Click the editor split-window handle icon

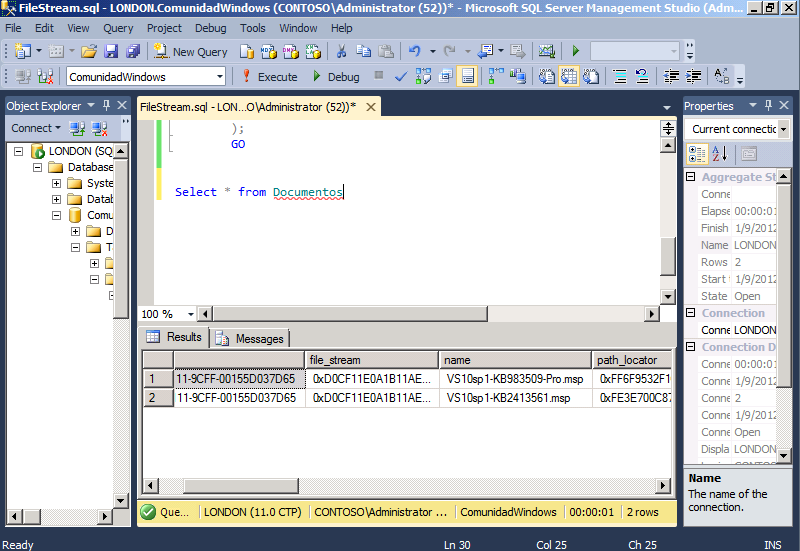tap(668, 128)
